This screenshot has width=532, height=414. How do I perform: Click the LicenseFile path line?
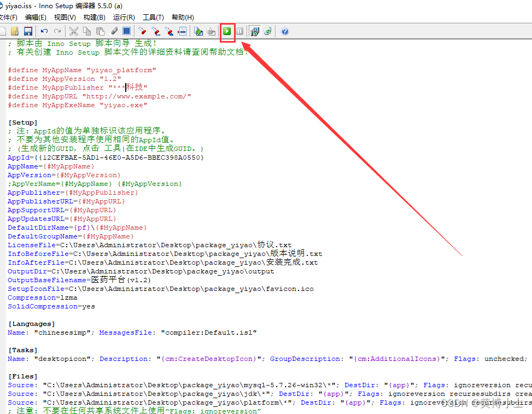[150, 245]
